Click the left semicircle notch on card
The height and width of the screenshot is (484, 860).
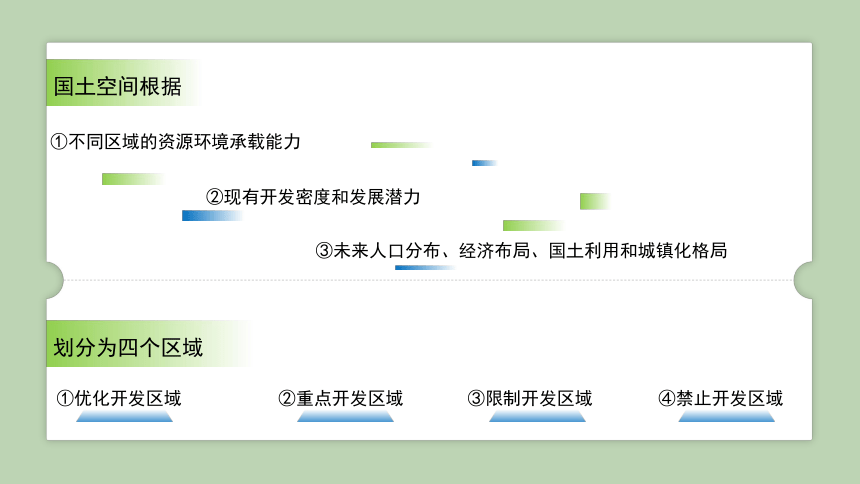[x=55, y=280]
